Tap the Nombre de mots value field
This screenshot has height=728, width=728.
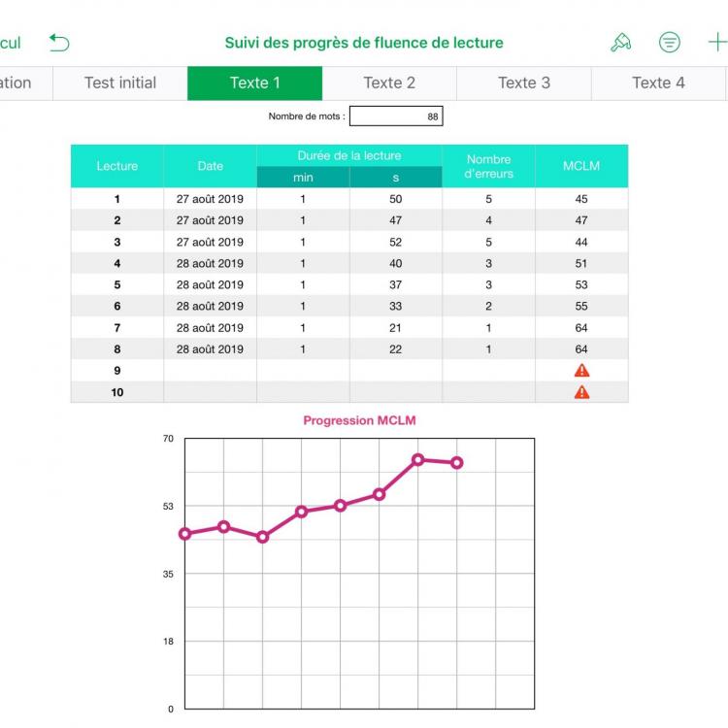click(396, 116)
